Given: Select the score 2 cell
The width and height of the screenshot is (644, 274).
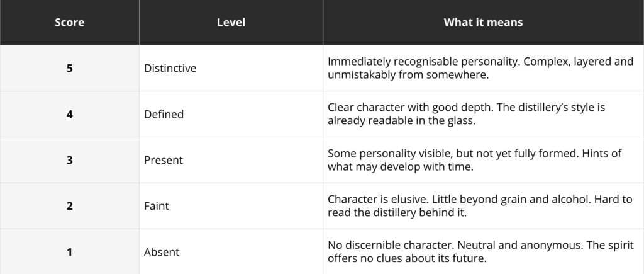Looking at the screenshot, I should click(69, 206).
